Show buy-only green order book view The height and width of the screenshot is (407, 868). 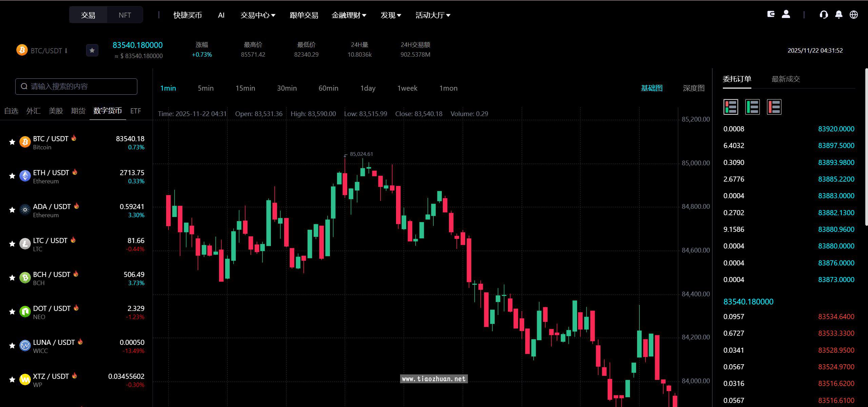click(752, 107)
